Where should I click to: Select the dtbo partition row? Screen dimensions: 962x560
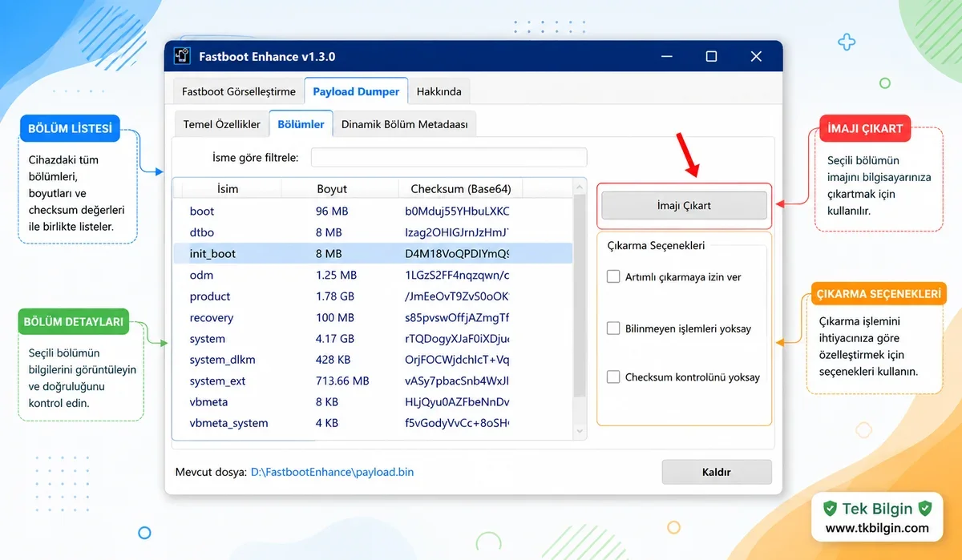tap(373, 232)
